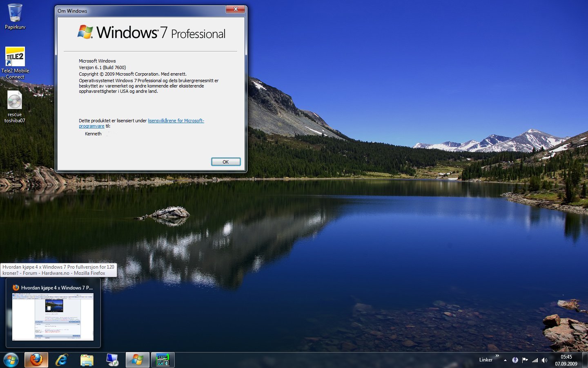
Task: Click OK in the Om Windows dialog
Action: (226, 162)
